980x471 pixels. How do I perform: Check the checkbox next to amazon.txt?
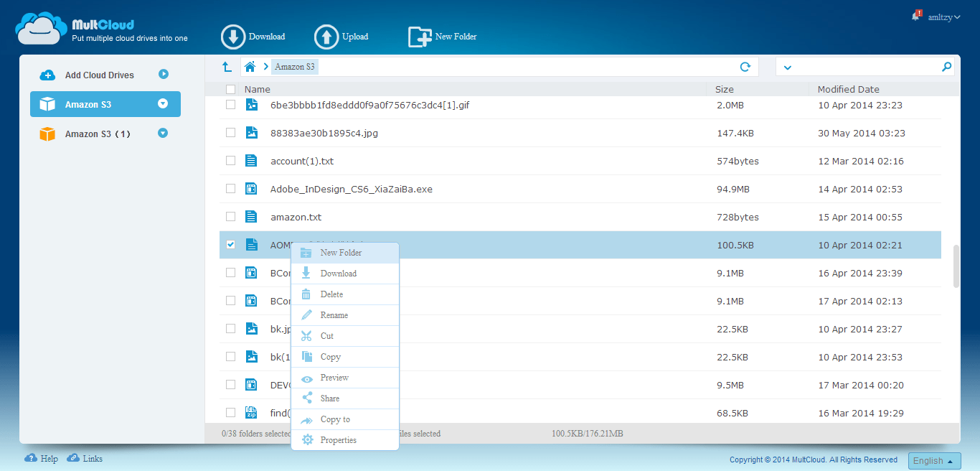click(230, 216)
